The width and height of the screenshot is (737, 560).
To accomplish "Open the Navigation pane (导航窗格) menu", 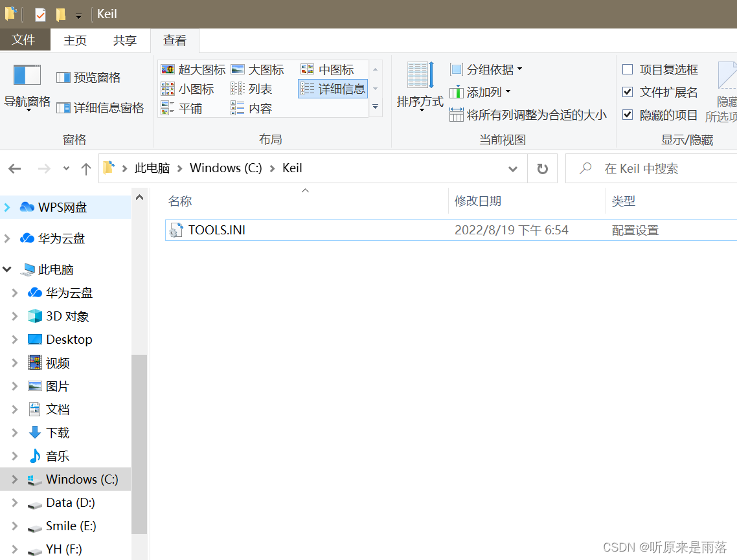I will [27, 88].
